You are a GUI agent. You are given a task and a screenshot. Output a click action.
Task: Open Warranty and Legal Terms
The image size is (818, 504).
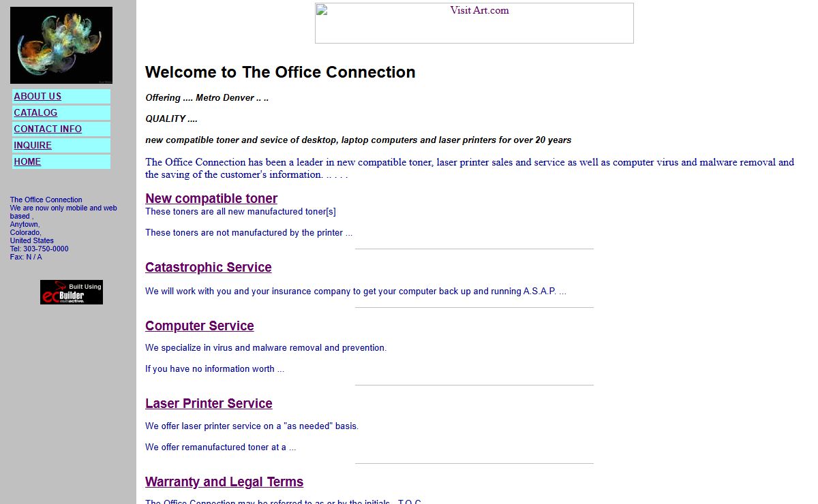224,482
